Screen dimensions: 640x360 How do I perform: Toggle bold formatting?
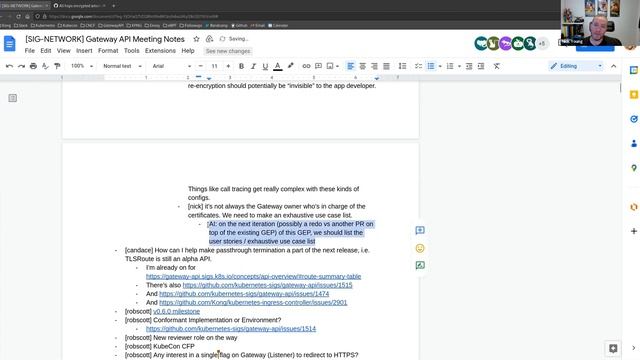241,66
